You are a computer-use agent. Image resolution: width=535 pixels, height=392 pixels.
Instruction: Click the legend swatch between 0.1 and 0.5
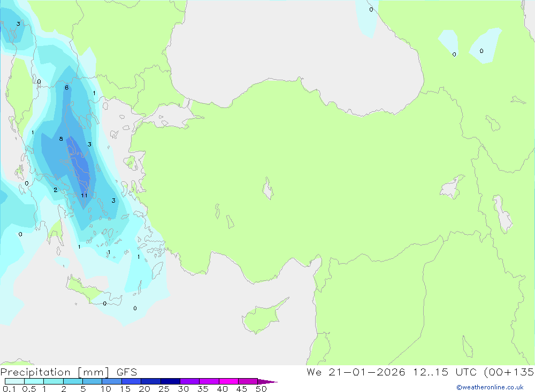tap(14, 381)
